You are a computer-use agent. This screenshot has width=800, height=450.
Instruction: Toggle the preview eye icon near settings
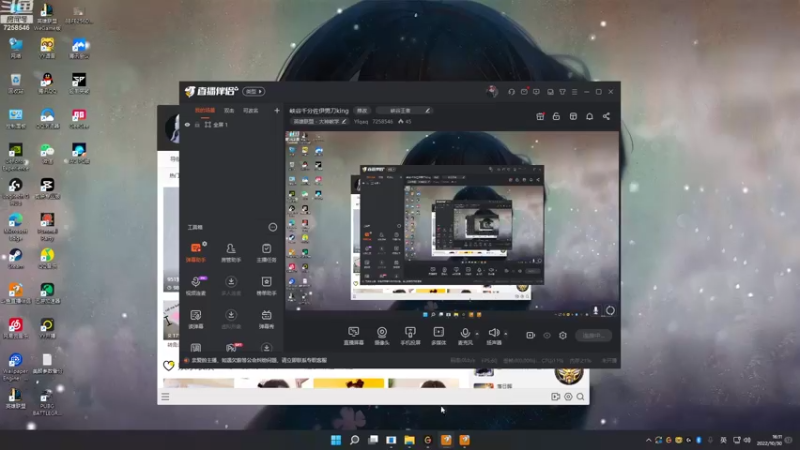pos(547,336)
